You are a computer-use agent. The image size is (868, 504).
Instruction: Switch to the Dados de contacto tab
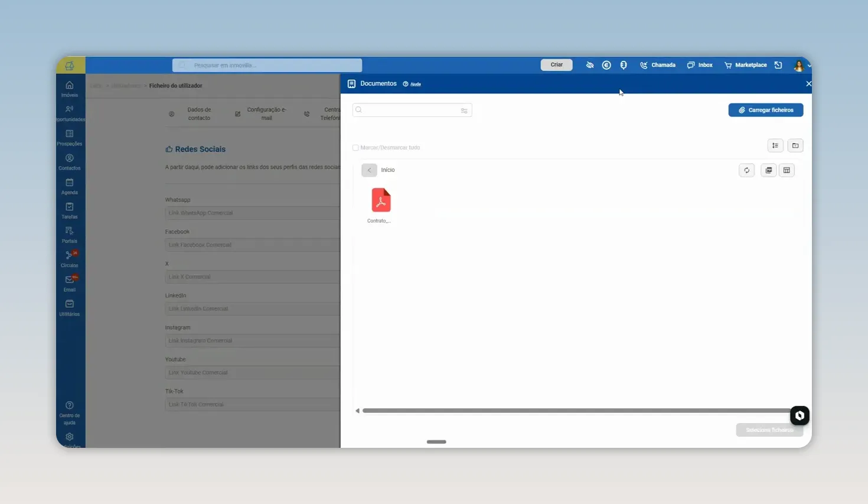tap(192, 113)
